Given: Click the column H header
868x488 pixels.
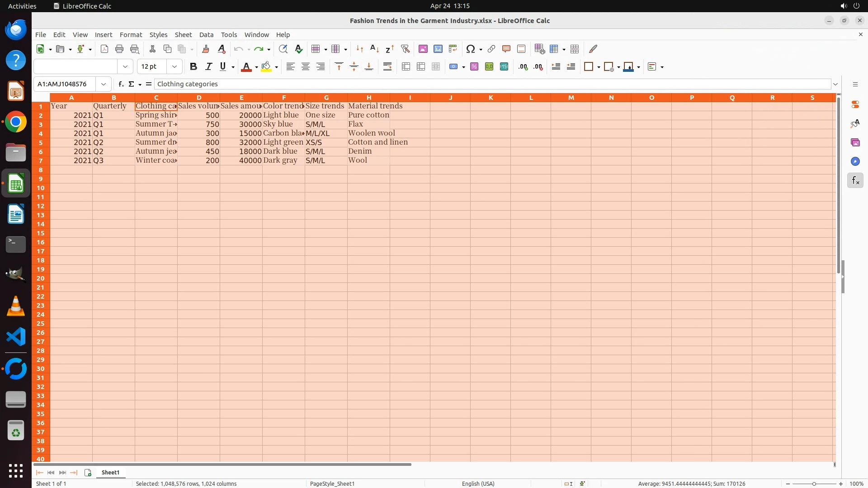Looking at the screenshot, I should tap(368, 98).
